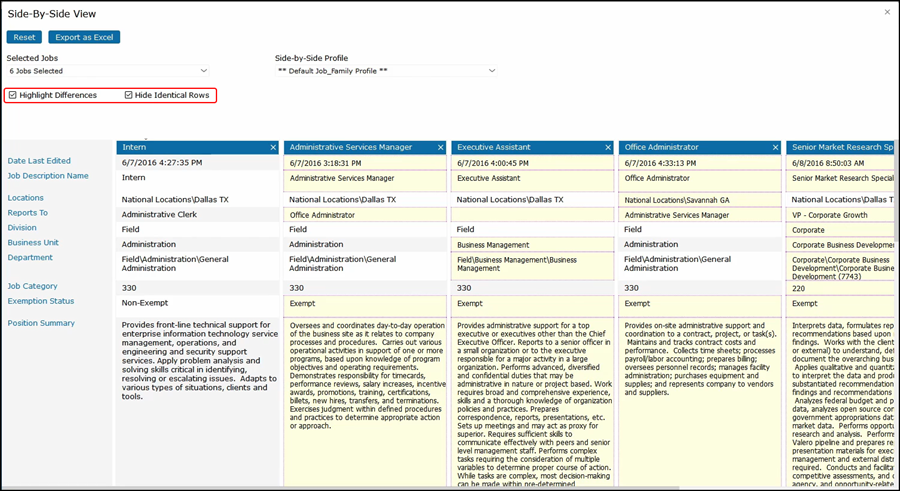This screenshot has height=492, width=900.
Task: Close the Side-By-Side View dialog
Action: (x=886, y=12)
